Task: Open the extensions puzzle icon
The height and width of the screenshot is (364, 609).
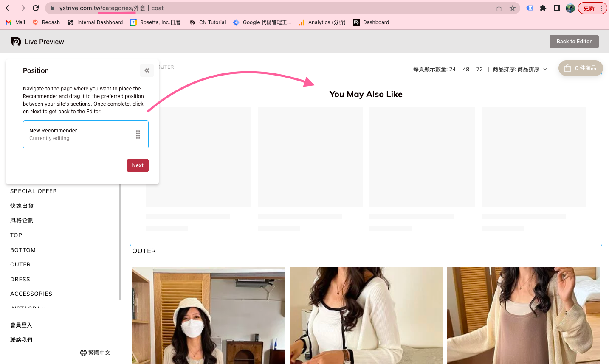Action: click(x=543, y=8)
